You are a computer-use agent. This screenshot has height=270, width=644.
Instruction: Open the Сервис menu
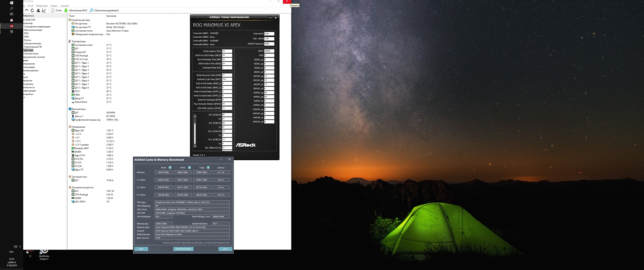click(54, 6)
